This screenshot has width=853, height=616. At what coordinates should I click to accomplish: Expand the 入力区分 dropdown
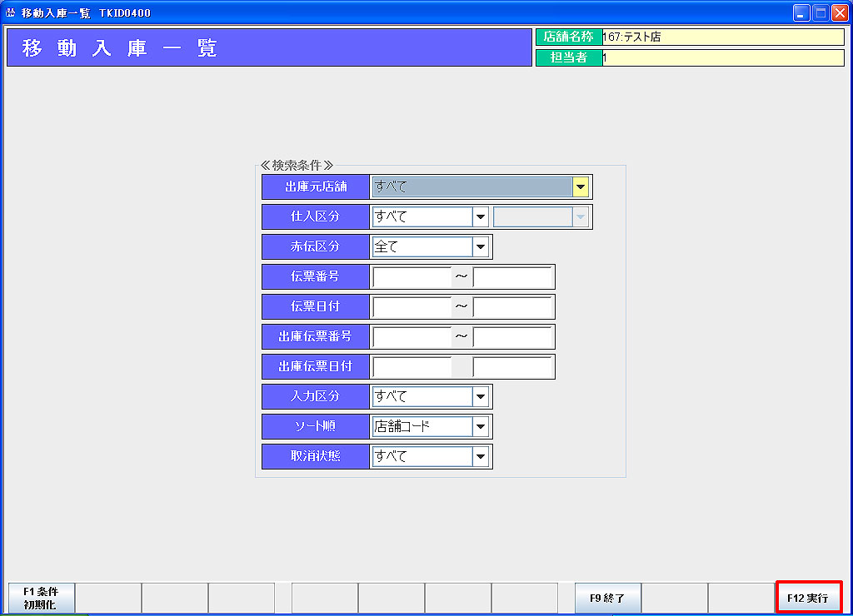[x=480, y=397]
